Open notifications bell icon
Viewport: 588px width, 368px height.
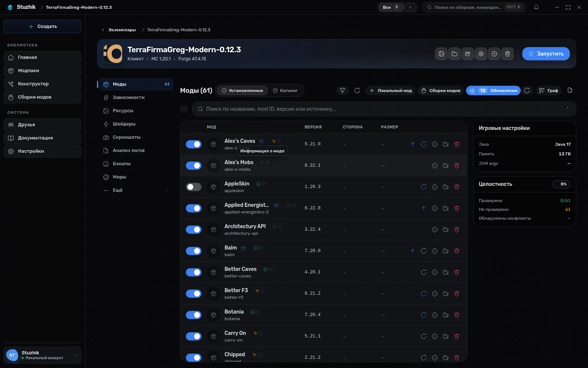[536, 7]
